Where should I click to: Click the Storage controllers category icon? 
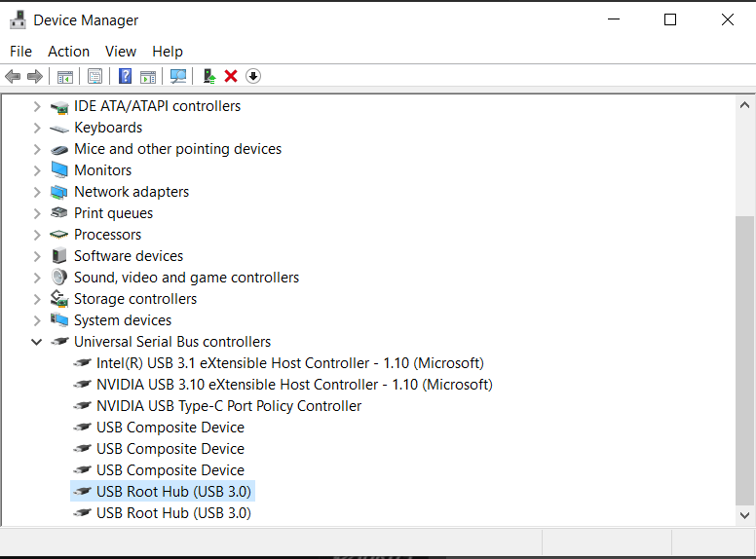(x=59, y=299)
